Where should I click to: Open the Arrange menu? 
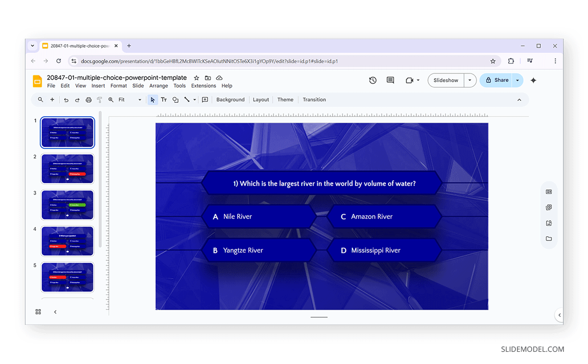[158, 86]
